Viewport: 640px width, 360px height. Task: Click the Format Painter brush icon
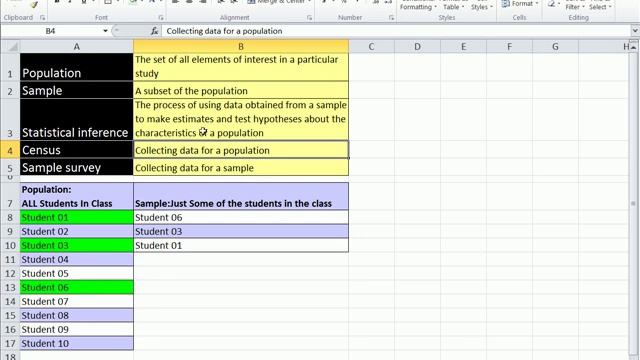pyautogui.click(x=34, y=4)
